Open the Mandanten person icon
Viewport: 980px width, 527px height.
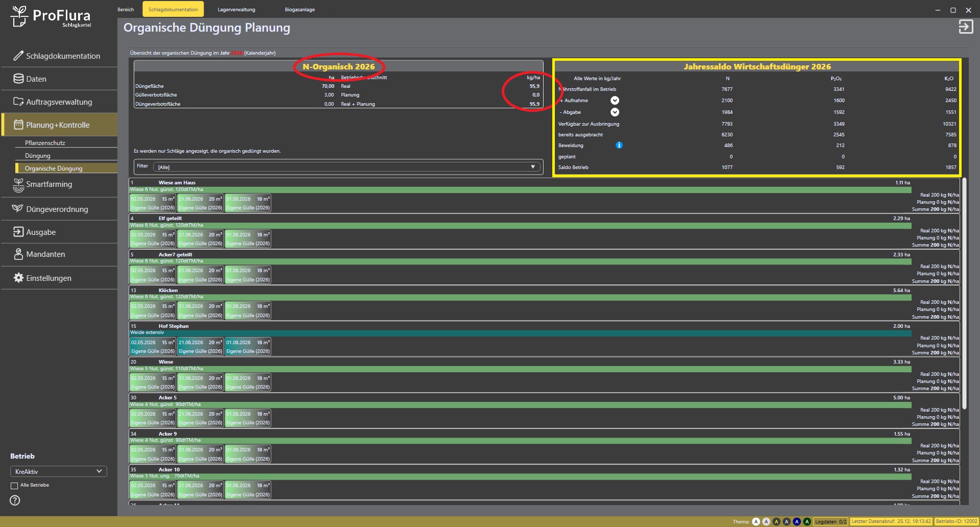coord(18,254)
